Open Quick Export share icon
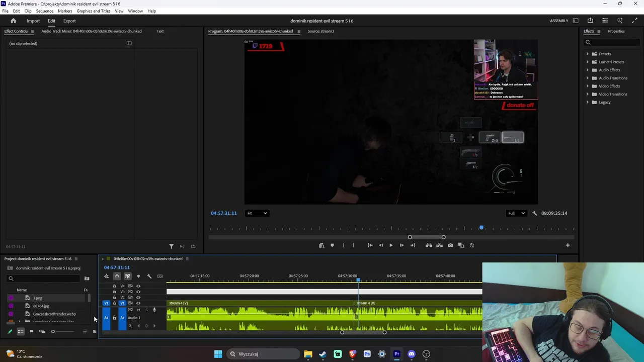The height and width of the screenshot is (362, 644). coord(590,21)
